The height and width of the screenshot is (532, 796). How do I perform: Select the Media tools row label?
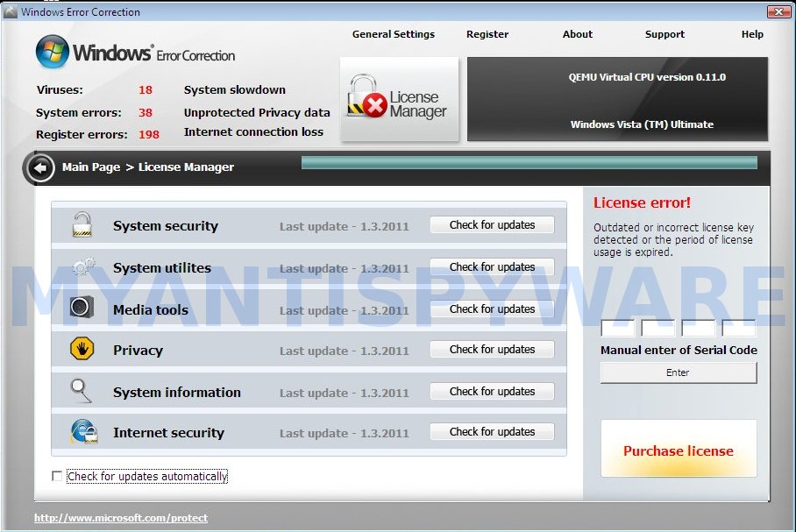click(150, 309)
